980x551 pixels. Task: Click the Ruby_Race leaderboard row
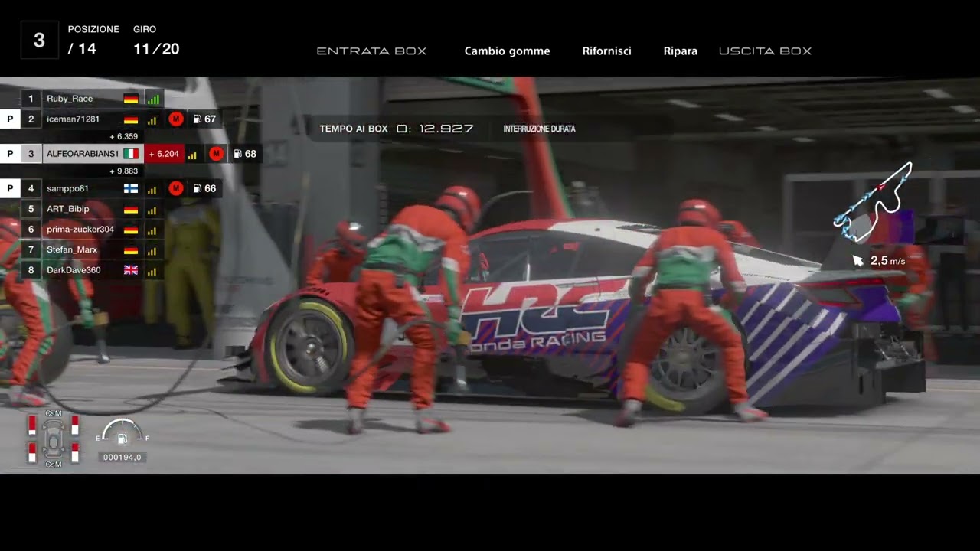tap(92, 99)
